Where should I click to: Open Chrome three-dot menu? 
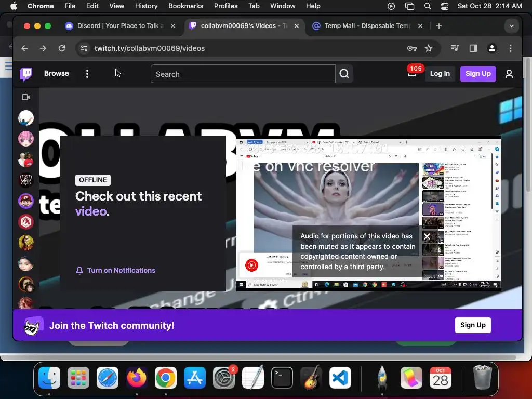coord(511,48)
